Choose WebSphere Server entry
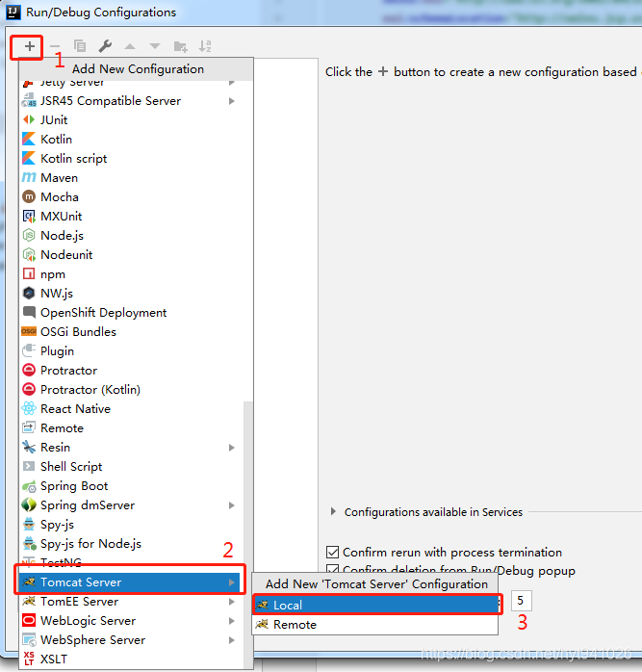 pyautogui.click(x=132, y=640)
